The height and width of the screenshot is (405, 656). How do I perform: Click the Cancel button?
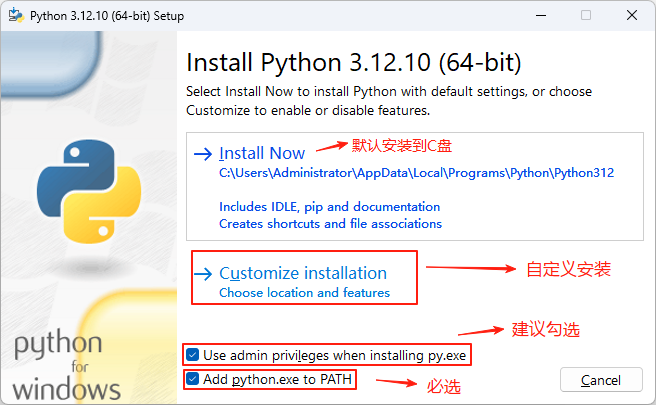pyautogui.click(x=601, y=380)
